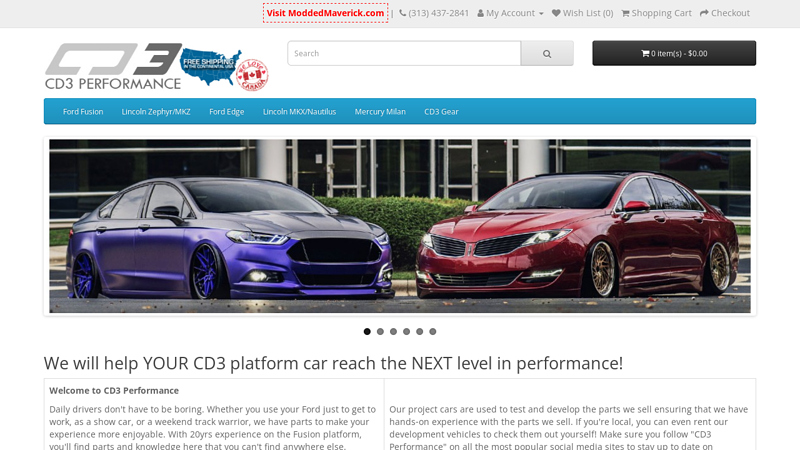This screenshot has height=450, width=800.
Task: Click the Visit ModdedMaverick.com link
Action: coord(325,13)
